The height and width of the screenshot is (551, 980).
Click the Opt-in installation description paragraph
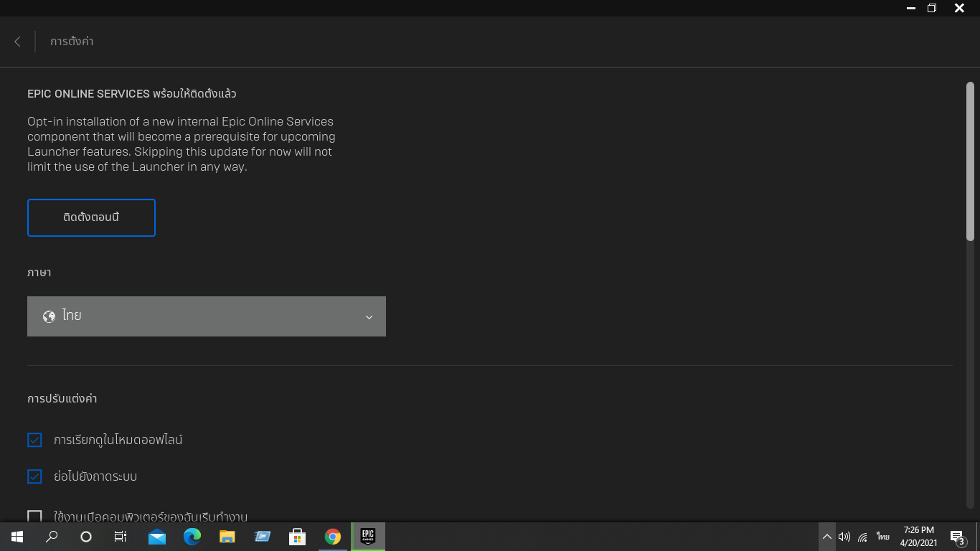(x=182, y=144)
